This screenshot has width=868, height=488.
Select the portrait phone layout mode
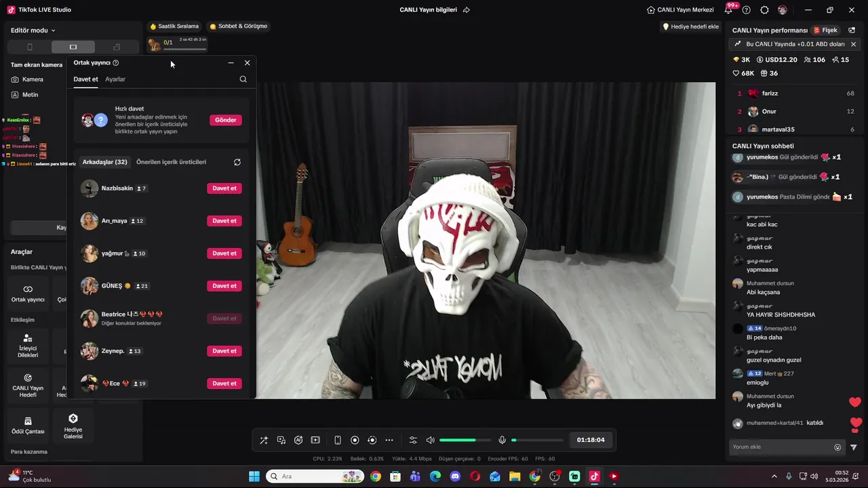(x=29, y=47)
